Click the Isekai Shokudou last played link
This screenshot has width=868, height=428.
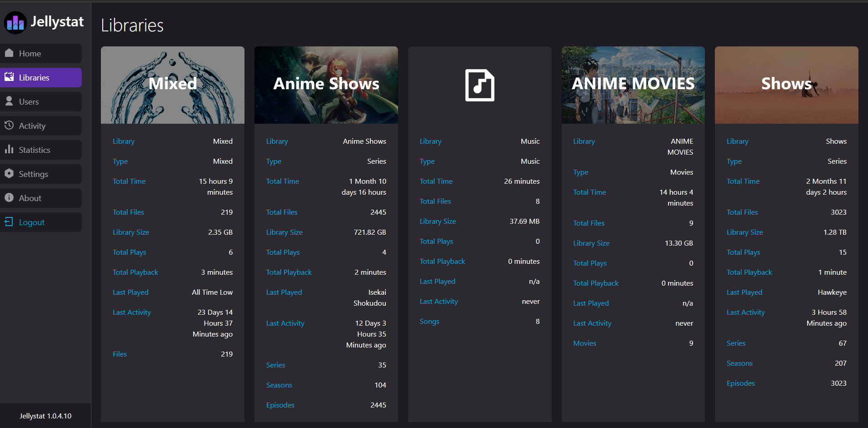[370, 298]
